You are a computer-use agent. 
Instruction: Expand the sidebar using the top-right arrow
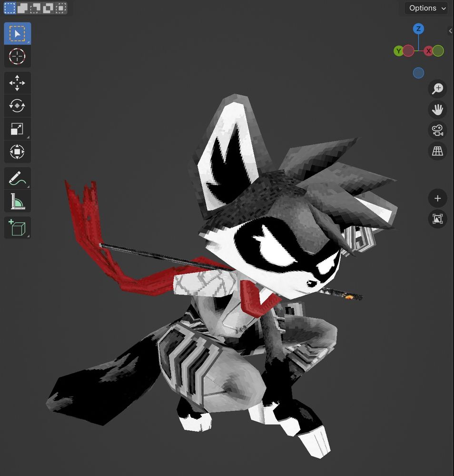451,30
